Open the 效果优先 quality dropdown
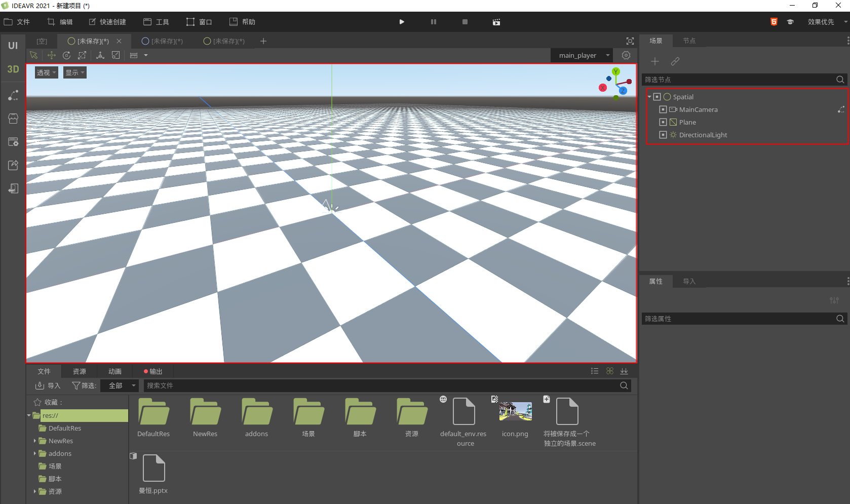850x504 pixels. [x=827, y=22]
